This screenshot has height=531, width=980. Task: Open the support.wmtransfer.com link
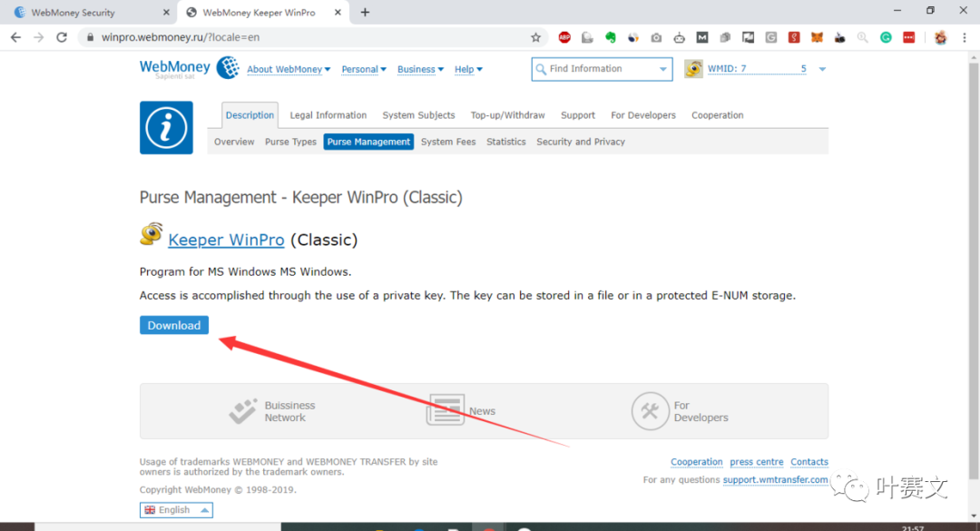(x=775, y=479)
